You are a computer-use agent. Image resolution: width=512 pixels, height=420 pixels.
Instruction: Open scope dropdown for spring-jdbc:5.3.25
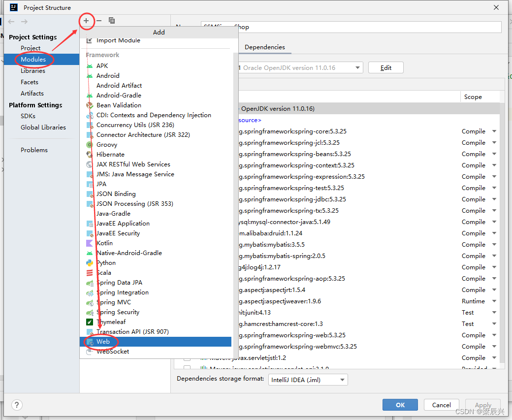pos(494,199)
